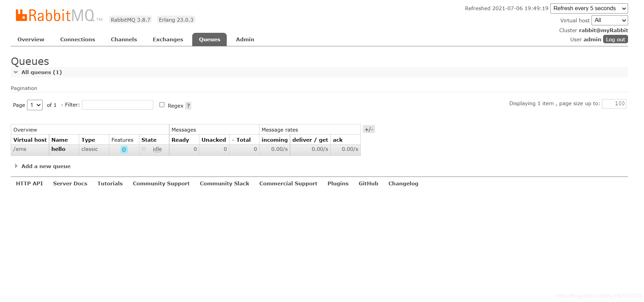This screenshot has width=644, height=302.
Task: Open the Plugins link
Action: (x=338, y=184)
